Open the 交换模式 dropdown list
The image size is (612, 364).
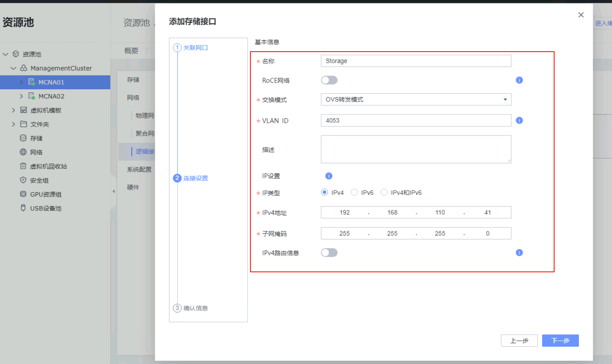point(416,100)
